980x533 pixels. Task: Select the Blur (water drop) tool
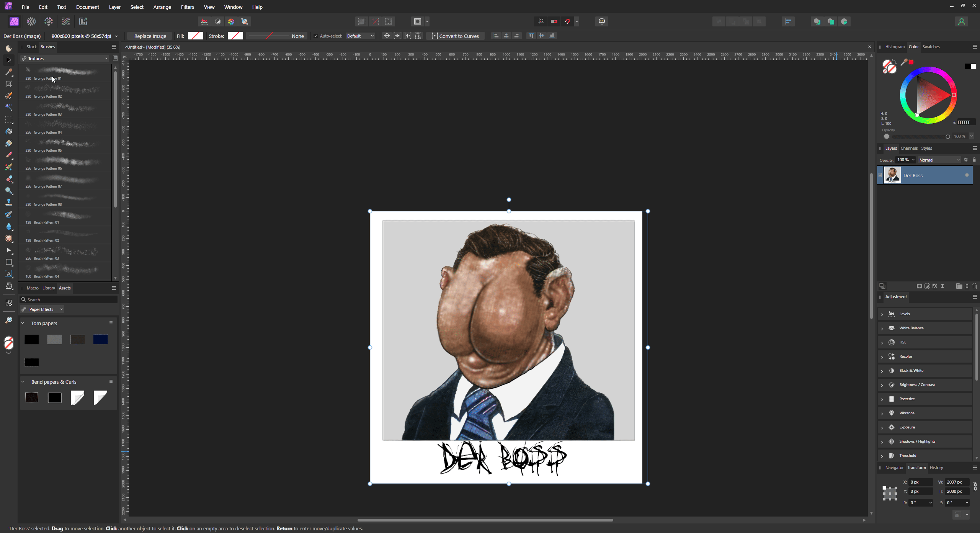8,226
